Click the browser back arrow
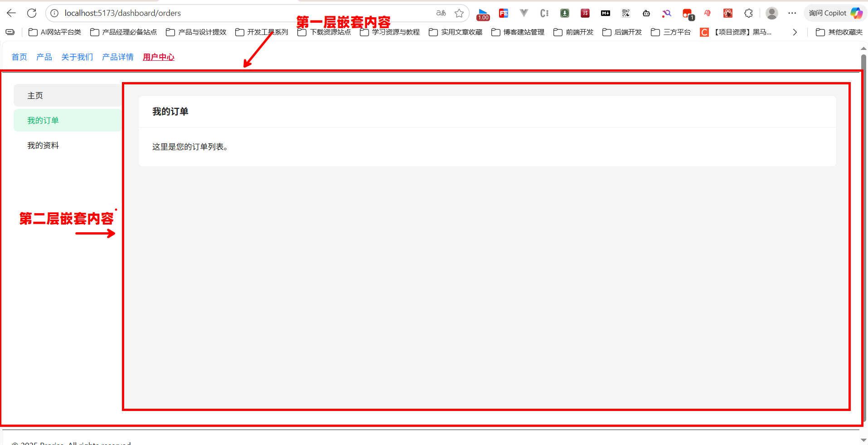Viewport: 868px width, 445px height. point(11,13)
